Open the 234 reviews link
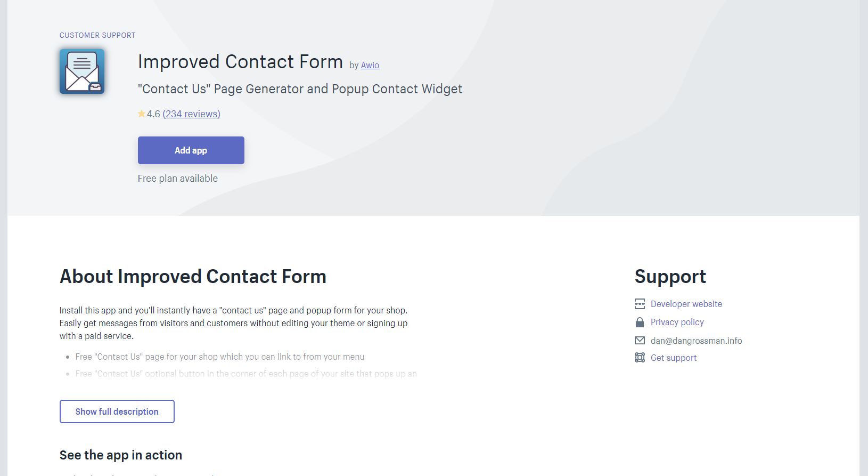 (x=191, y=114)
